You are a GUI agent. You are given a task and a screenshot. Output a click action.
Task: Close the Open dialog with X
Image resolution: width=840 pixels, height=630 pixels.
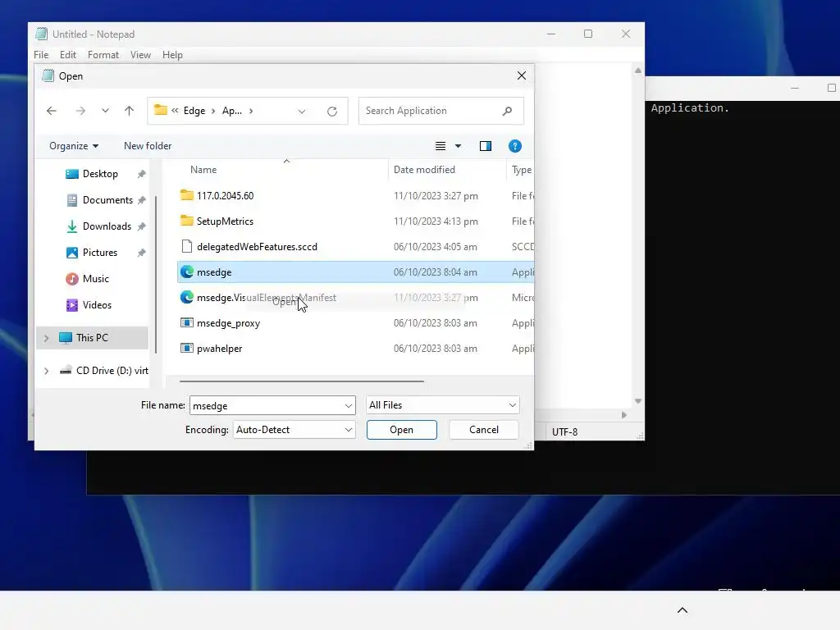pyautogui.click(x=521, y=75)
